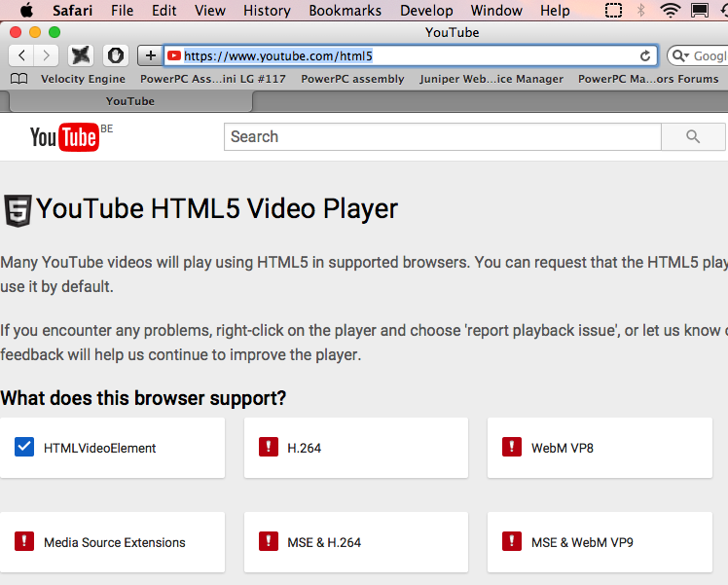Open the PowerPC assembly bookmark
Image resolution: width=728 pixels, height=585 pixels.
pos(353,79)
